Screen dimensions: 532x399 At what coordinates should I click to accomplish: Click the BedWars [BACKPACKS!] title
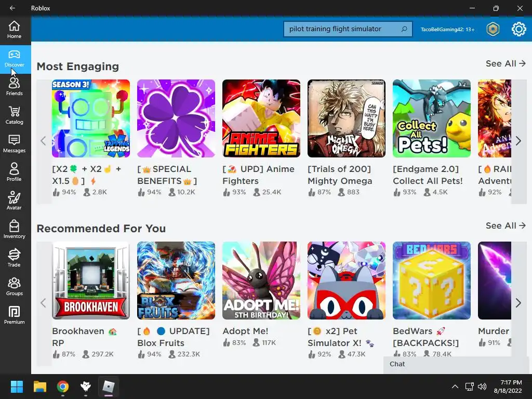(426, 337)
